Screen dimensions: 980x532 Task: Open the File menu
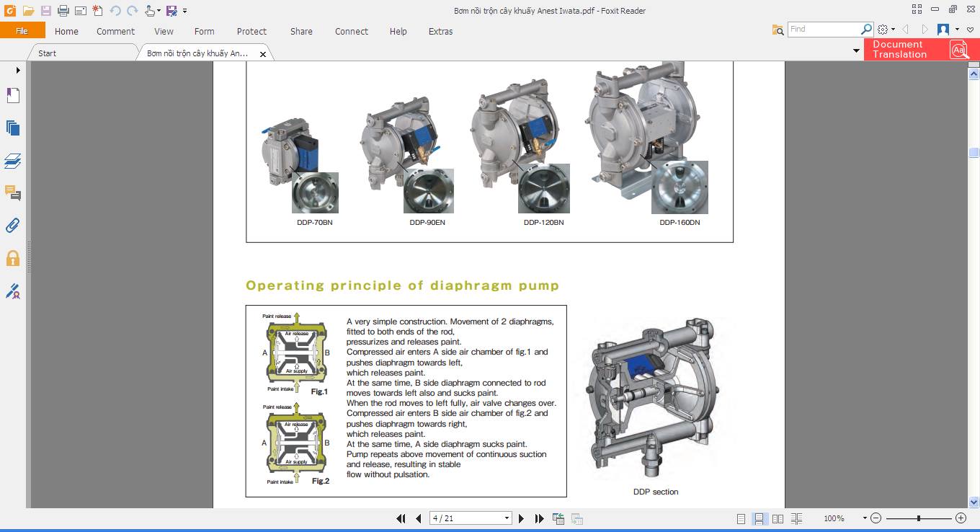pos(22,30)
